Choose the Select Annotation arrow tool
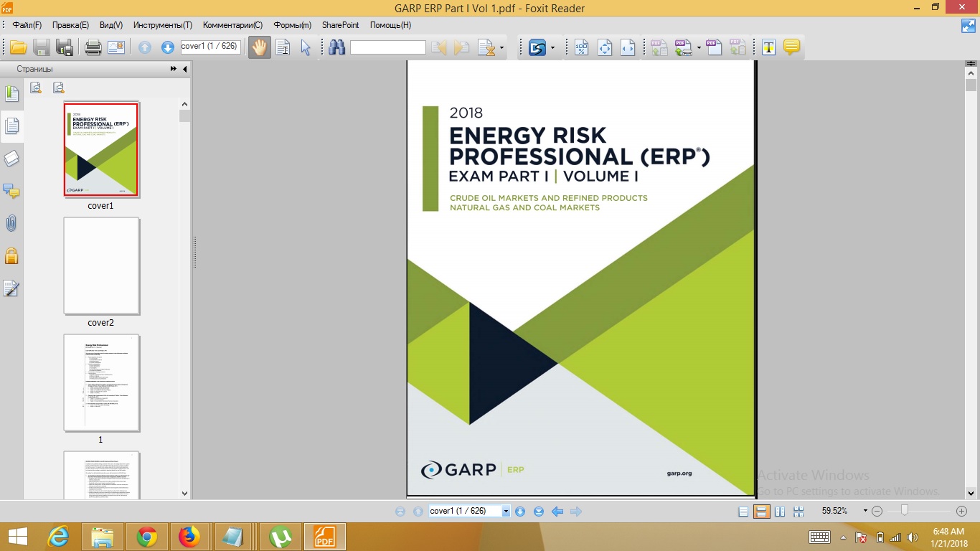The width and height of the screenshot is (980, 551). pyautogui.click(x=306, y=48)
